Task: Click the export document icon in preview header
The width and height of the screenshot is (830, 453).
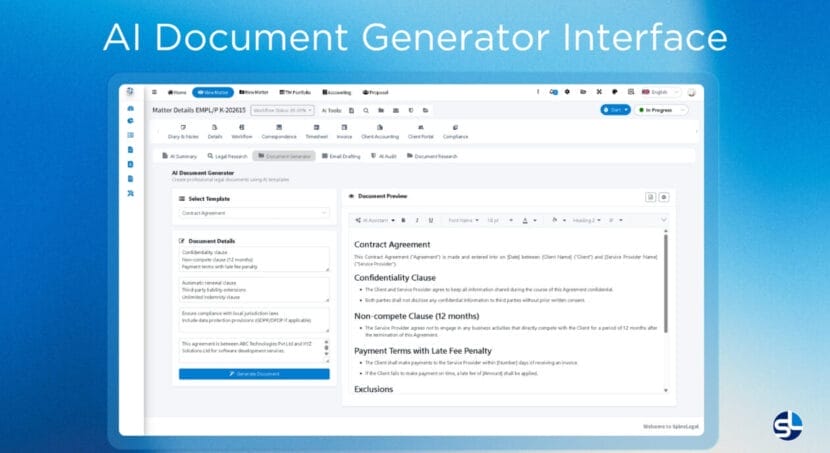Action: [651, 197]
